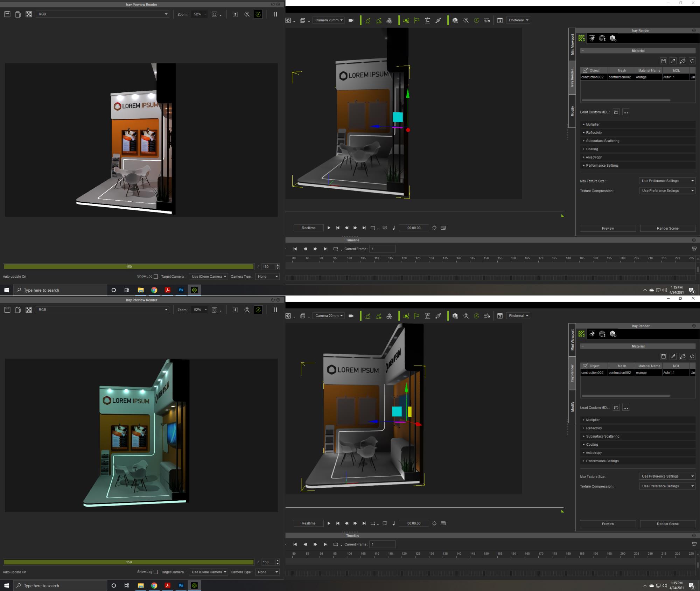Click the 00:00.00 timecode field in the bottom screenshot

point(414,523)
